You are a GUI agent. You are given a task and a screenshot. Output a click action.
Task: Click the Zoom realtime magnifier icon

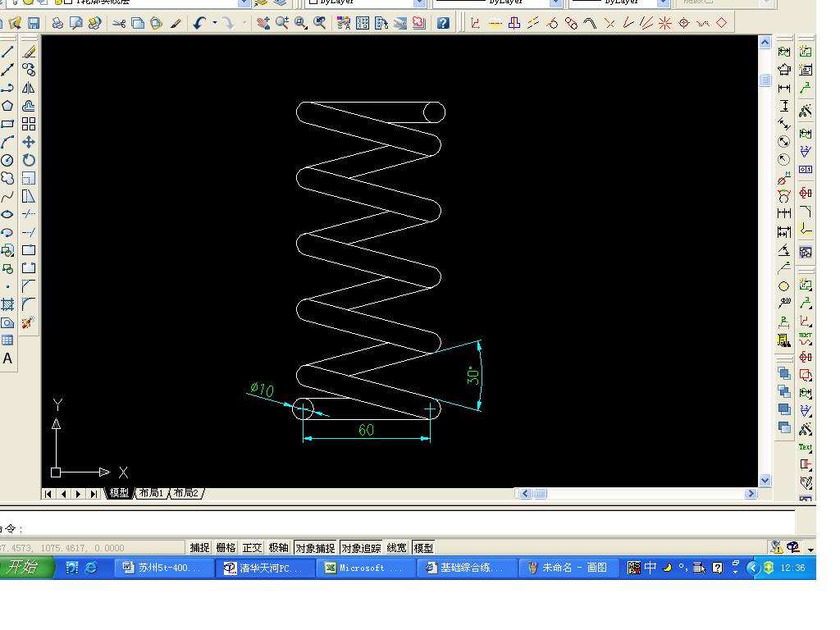click(282, 23)
